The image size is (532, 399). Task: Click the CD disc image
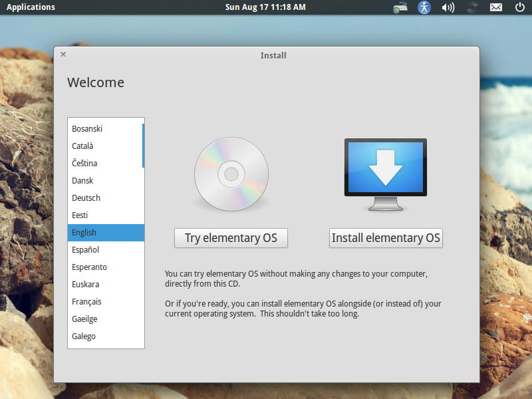231,174
